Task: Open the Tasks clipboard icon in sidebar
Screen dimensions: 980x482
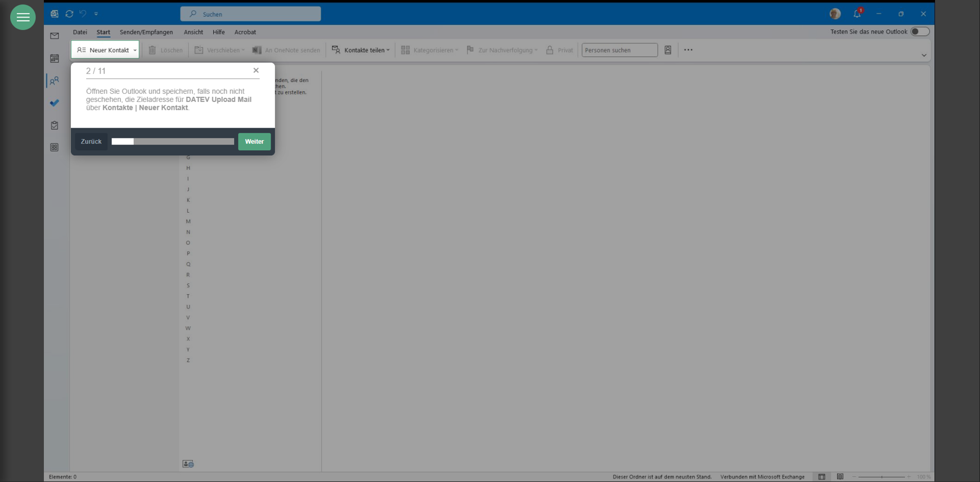Action: (x=55, y=125)
